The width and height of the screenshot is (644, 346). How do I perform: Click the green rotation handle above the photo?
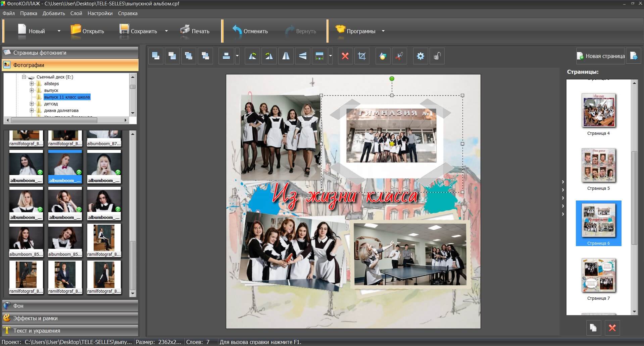click(392, 79)
